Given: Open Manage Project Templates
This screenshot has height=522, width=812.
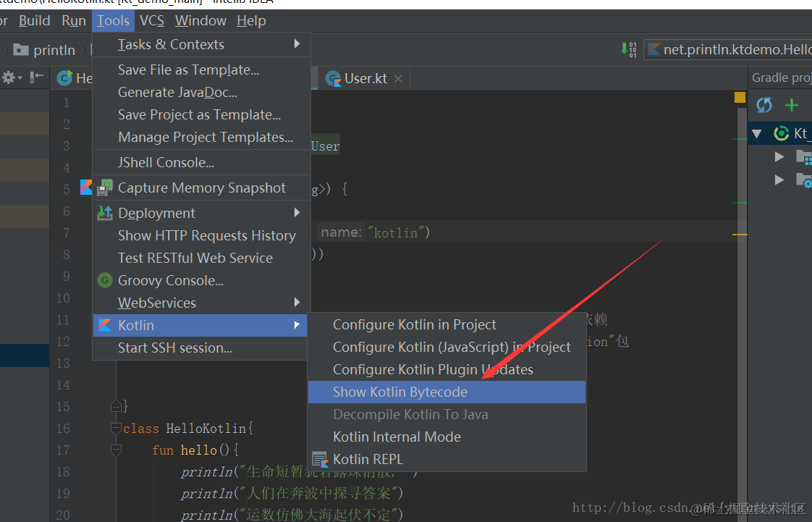Looking at the screenshot, I should click(x=201, y=138).
